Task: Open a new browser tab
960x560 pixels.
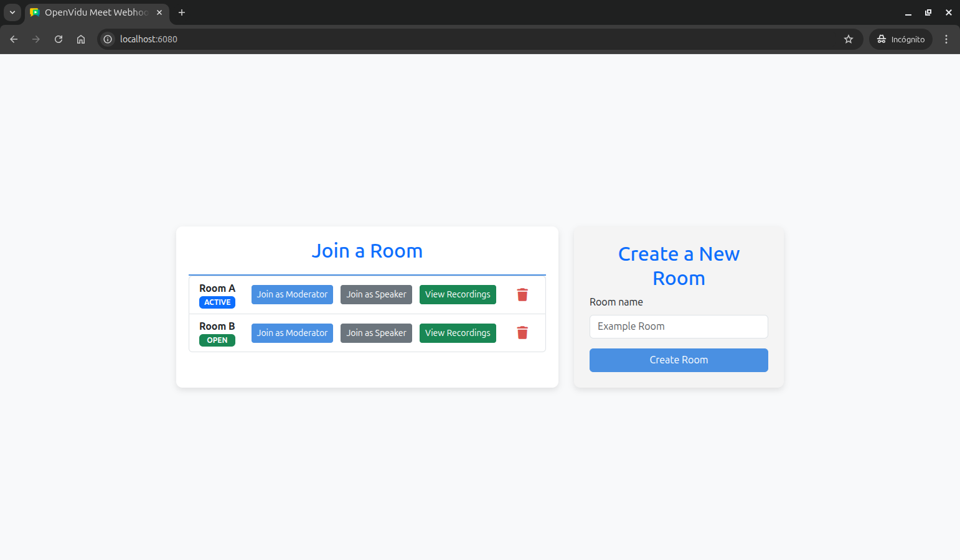Action: pos(182,12)
